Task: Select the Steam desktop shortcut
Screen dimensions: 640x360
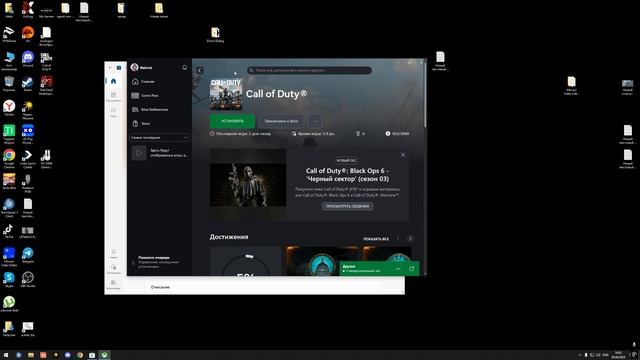Action: point(28,84)
